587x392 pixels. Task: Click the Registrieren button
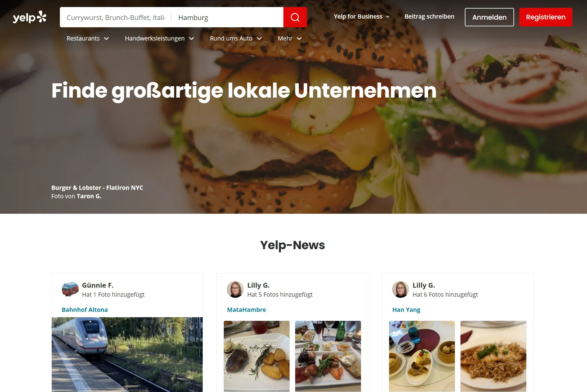pos(546,17)
